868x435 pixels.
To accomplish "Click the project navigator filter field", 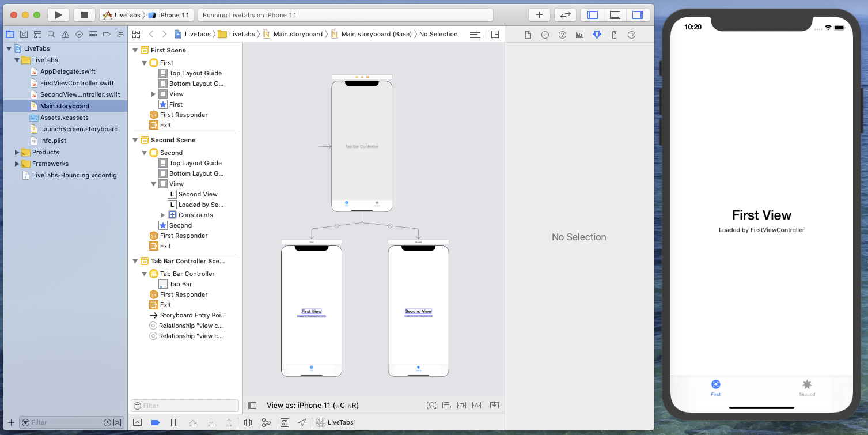I will [71, 422].
